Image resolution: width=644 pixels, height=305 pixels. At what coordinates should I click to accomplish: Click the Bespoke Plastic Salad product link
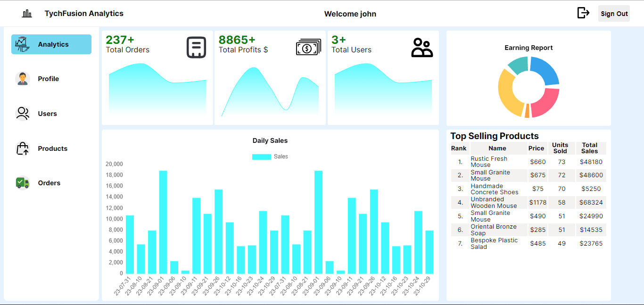pos(494,243)
